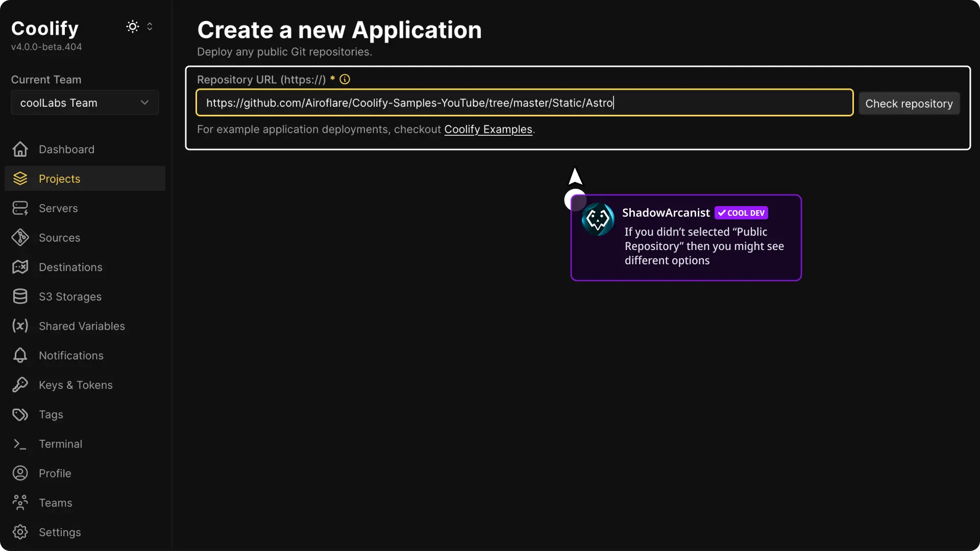Open Settings via the gear icon

(x=19, y=532)
